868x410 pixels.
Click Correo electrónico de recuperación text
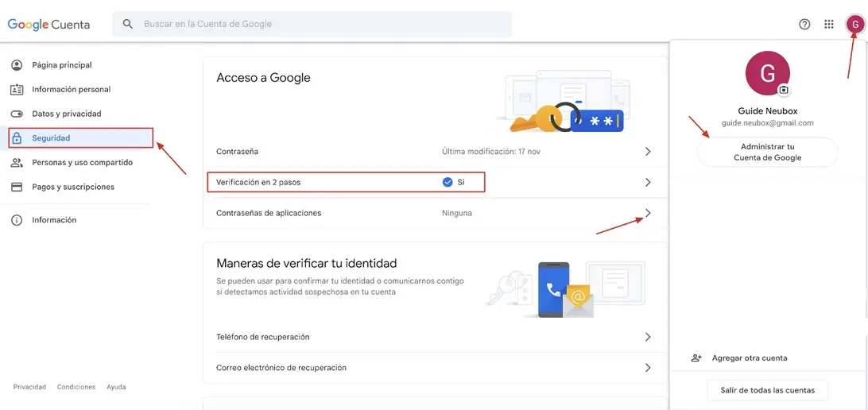coord(281,368)
